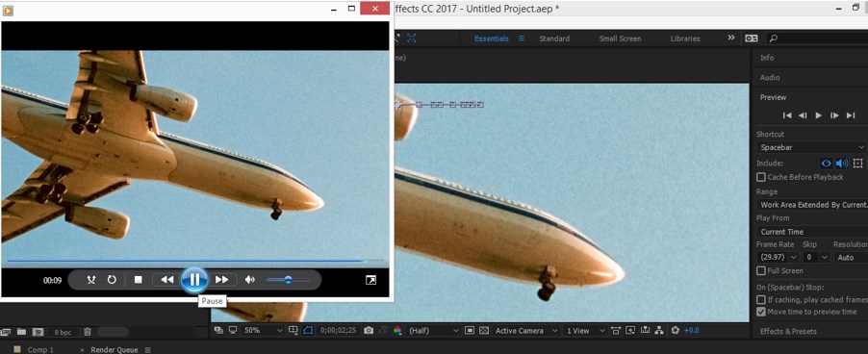Open the Range dropdown
This screenshot has height=354, width=868.
811,205
